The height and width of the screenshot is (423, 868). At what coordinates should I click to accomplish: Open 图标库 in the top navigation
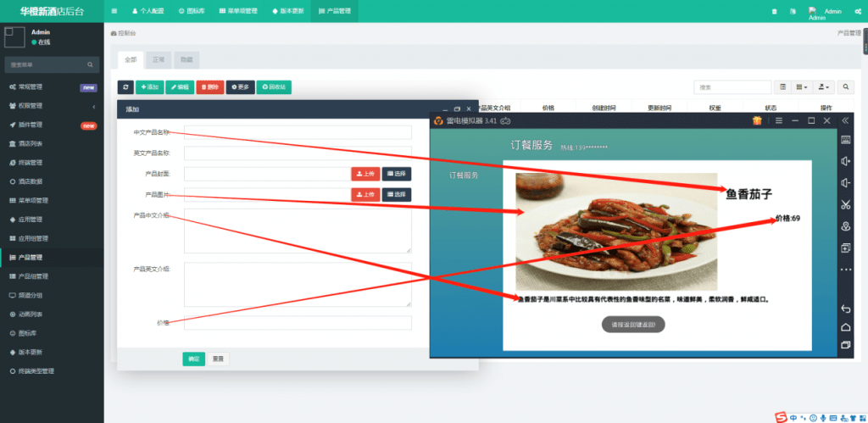(192, 11)
